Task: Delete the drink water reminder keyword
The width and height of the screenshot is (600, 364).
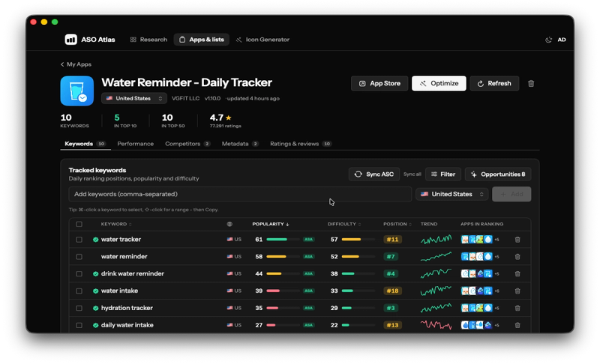Action: [x=517, y=274]
